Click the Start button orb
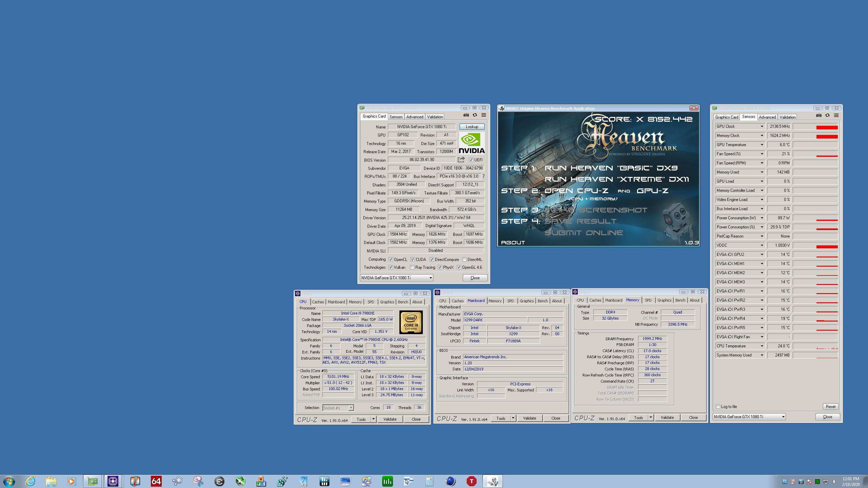Viewport: 868px width, 488px height. point(9,481)
